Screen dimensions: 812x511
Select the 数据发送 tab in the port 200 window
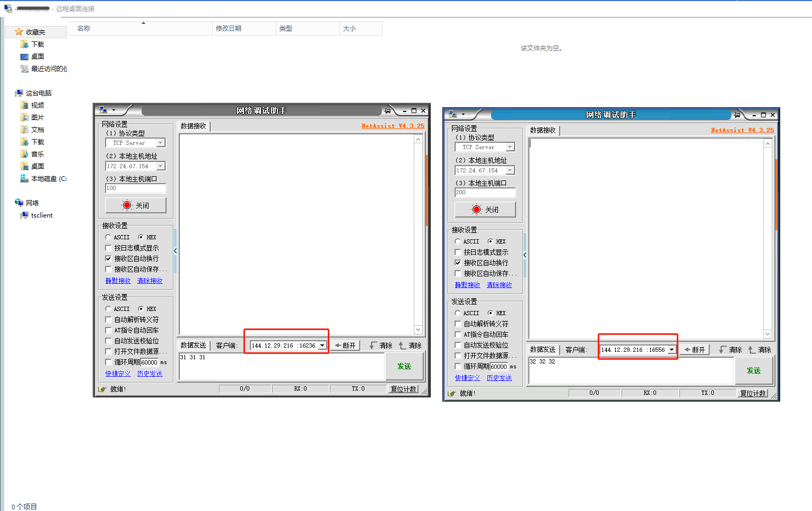(543, 350)
